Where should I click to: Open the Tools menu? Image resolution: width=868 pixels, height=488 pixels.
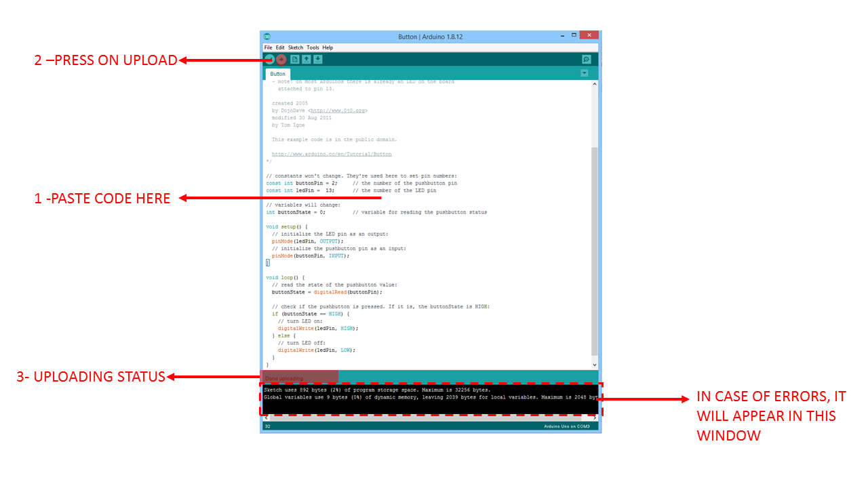tap(313, 48)
